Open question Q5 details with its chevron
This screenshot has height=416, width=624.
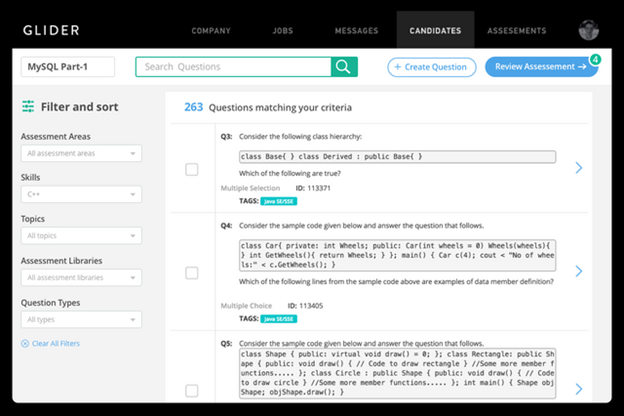coord(579,389)
